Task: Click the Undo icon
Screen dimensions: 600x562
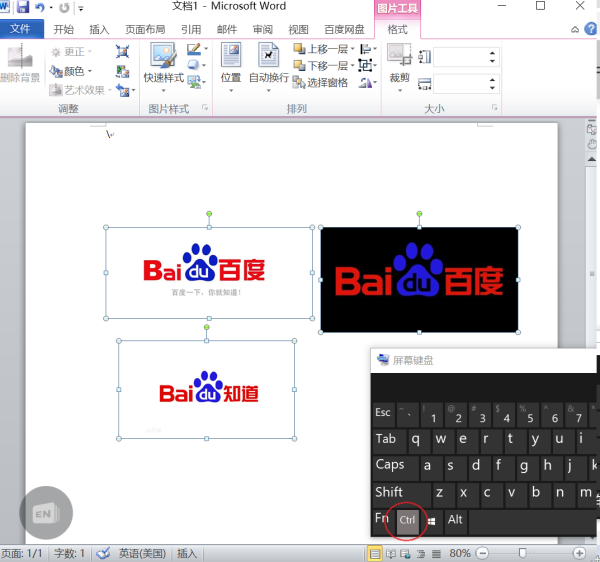Action: point(39,7)
